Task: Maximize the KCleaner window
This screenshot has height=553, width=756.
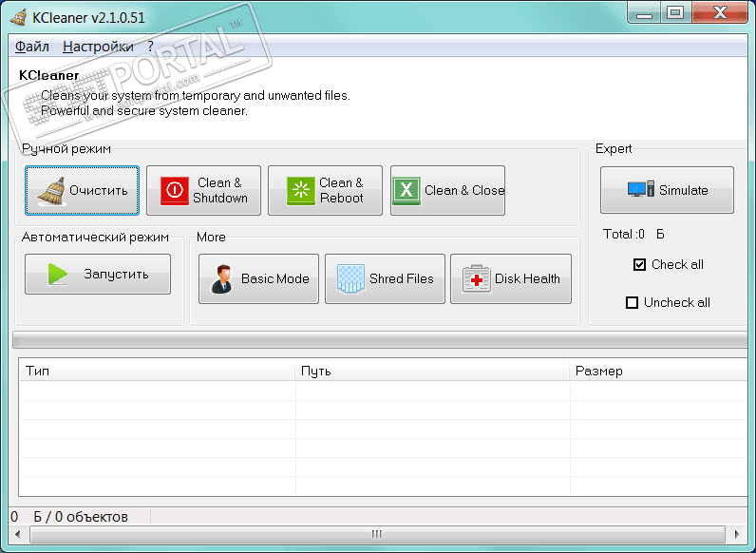Action: [675, 13]
